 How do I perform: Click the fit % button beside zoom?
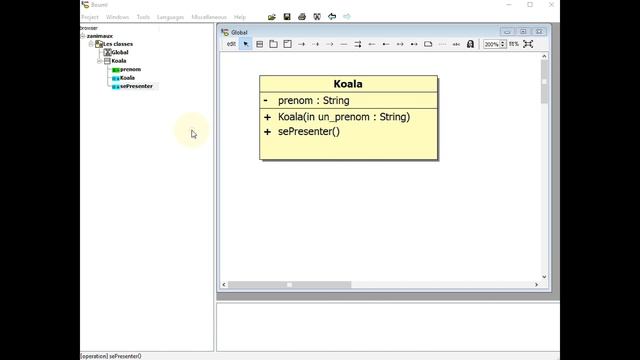coord(514,44)
